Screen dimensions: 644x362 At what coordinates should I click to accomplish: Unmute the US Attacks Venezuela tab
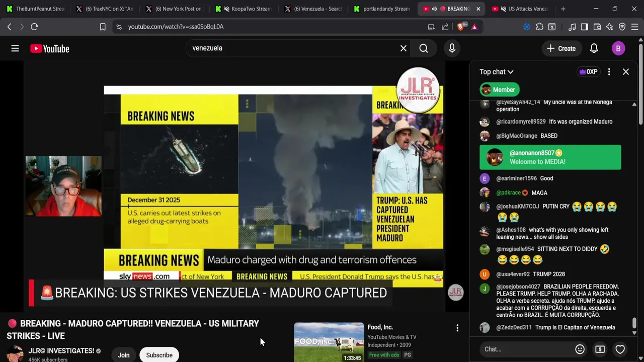pos(503,9)
